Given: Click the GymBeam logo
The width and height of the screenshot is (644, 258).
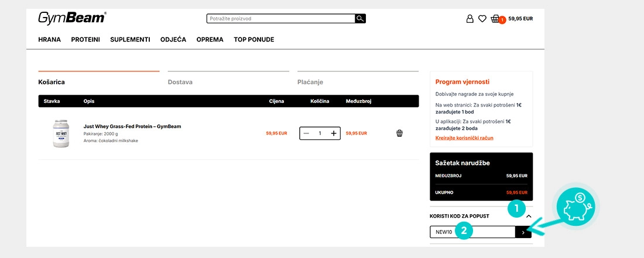Looking at the screenshot, I should [x=71, y=18].
